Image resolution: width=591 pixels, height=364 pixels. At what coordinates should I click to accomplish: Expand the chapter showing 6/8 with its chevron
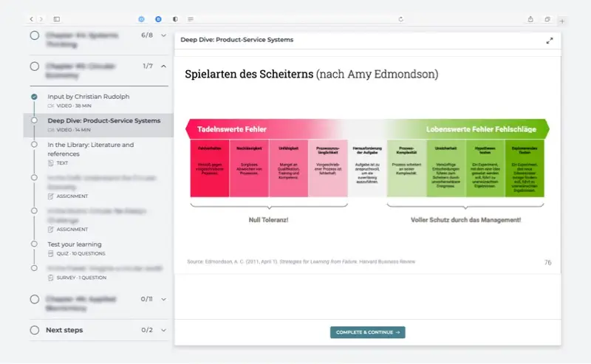click(163, 35)
